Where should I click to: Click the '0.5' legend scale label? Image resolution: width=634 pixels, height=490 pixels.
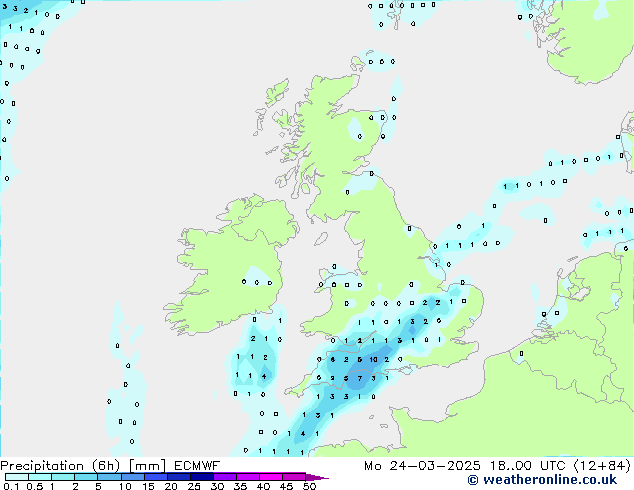point(34,486)
